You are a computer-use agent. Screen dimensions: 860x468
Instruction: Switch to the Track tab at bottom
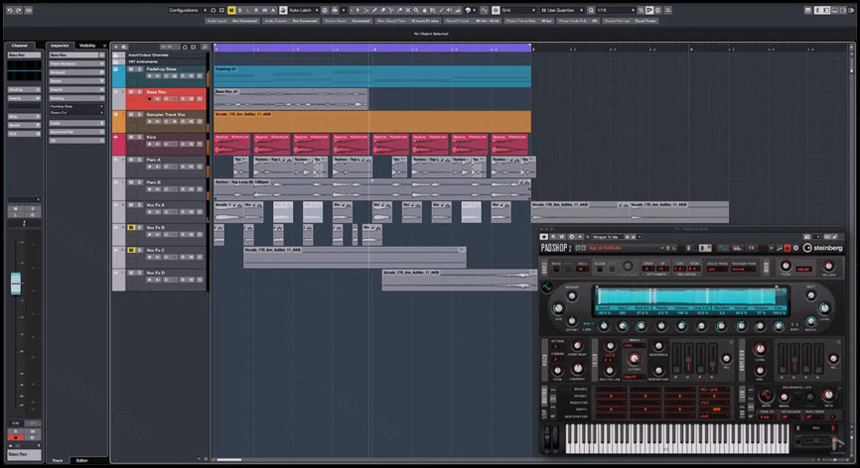(58, 460)
